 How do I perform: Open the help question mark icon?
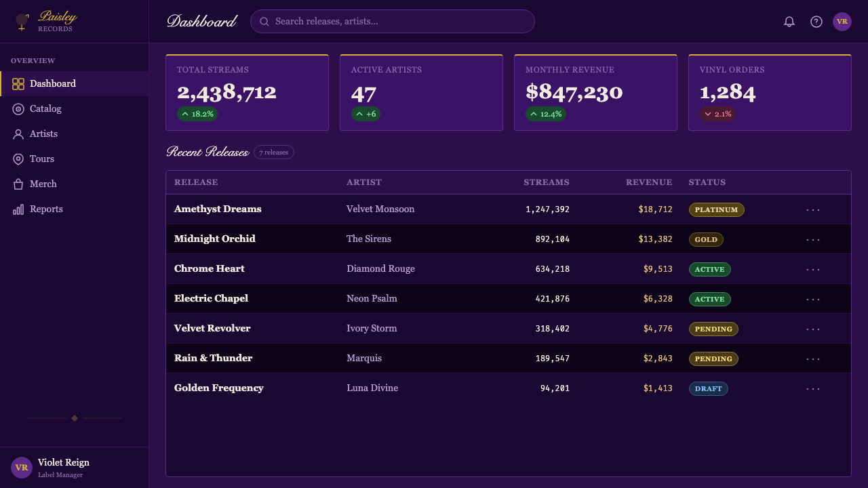tap(816, 22)
